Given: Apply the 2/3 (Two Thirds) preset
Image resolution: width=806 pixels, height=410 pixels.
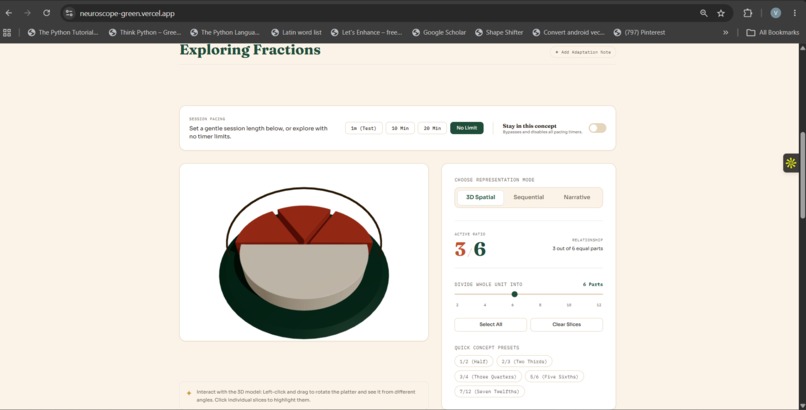Looking at the screenshot, I should coord(524,362).
